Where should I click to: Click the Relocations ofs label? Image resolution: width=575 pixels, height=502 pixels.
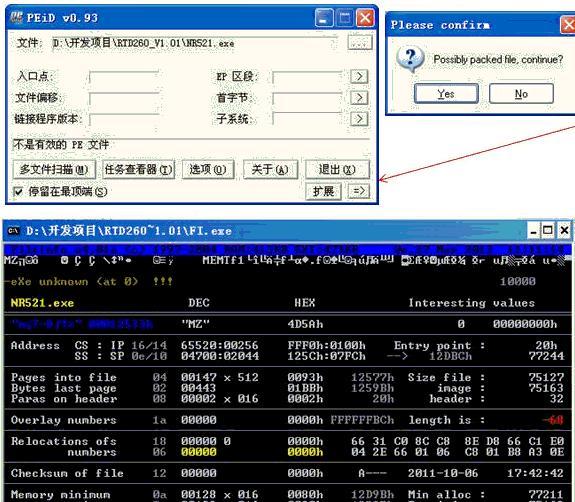click(x=63, y=441)
